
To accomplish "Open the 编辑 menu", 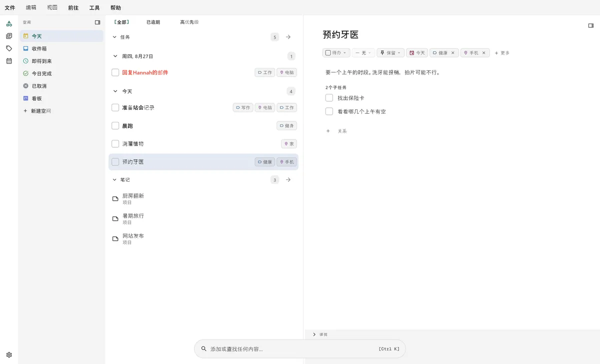I will (31, 8).
